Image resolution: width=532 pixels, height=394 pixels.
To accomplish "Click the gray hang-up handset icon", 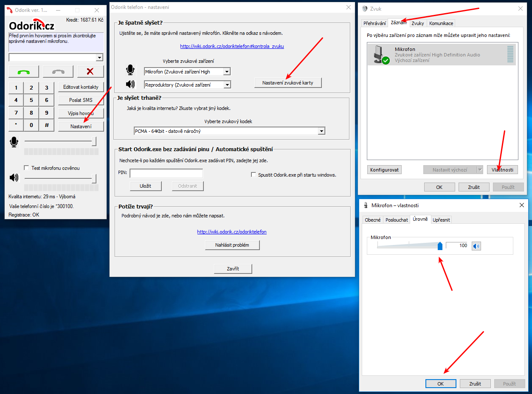I will 58,71.
